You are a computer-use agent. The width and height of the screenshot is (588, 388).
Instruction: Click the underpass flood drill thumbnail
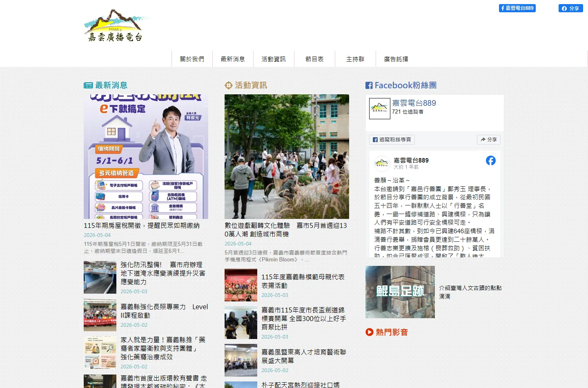click(100, 277)
